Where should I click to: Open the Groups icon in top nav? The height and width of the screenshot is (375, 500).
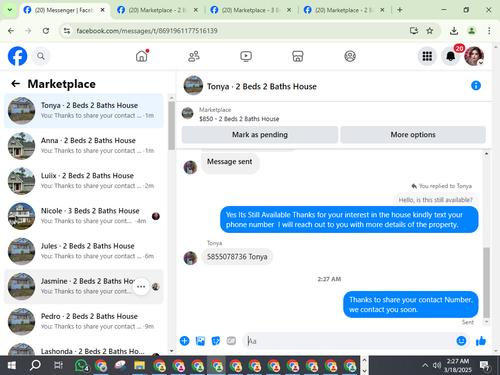(350, 56)
